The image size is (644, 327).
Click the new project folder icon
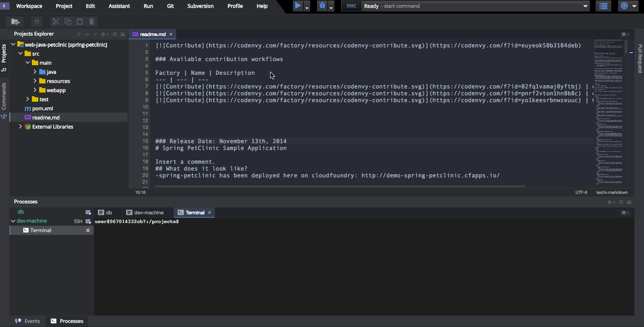click(x=15, y=21)
